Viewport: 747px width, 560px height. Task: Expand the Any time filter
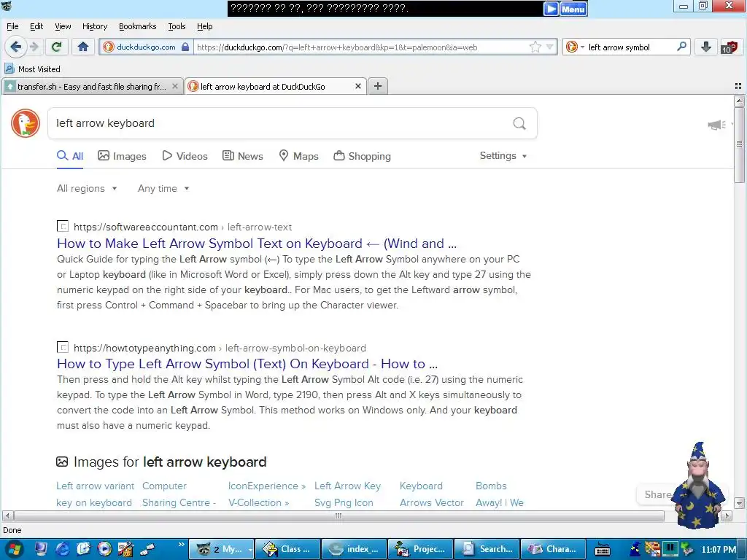pyautogui.click(x=163, y=189)
